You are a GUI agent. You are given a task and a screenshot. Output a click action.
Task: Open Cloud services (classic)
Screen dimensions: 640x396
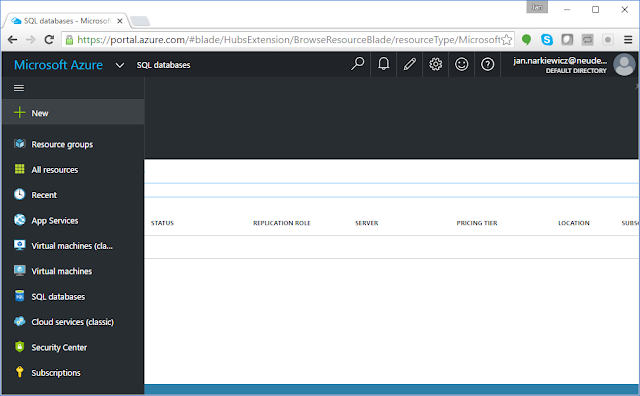[x=73, y=322]
